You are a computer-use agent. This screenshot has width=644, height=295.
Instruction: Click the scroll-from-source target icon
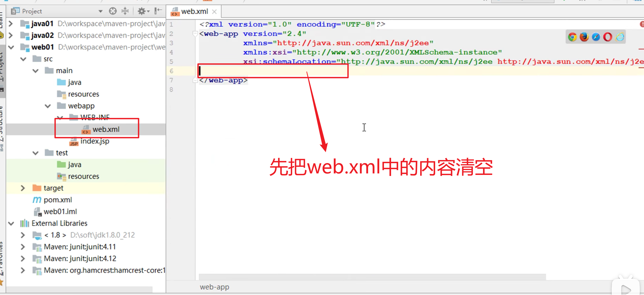113,11
